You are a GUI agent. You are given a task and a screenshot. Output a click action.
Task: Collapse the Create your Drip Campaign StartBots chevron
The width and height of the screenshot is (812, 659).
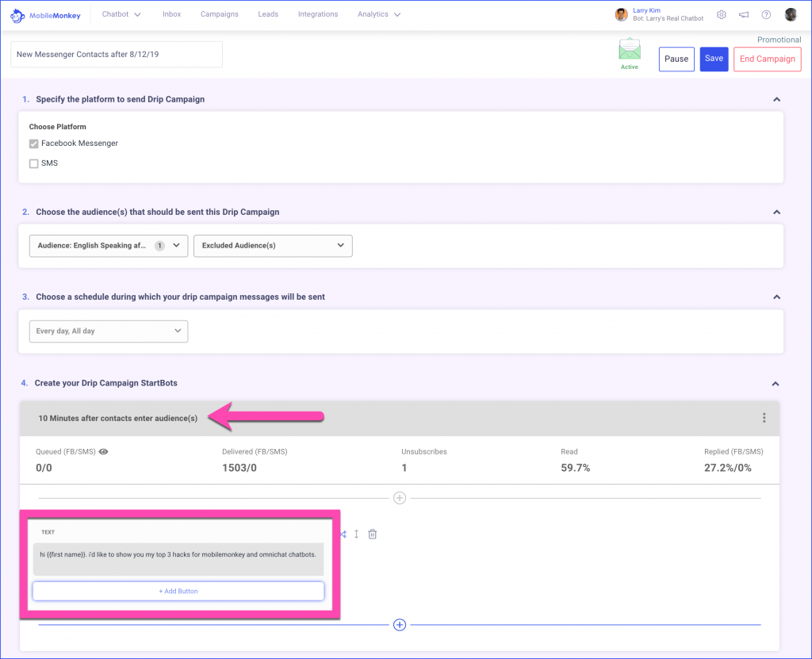coord(776,384)
